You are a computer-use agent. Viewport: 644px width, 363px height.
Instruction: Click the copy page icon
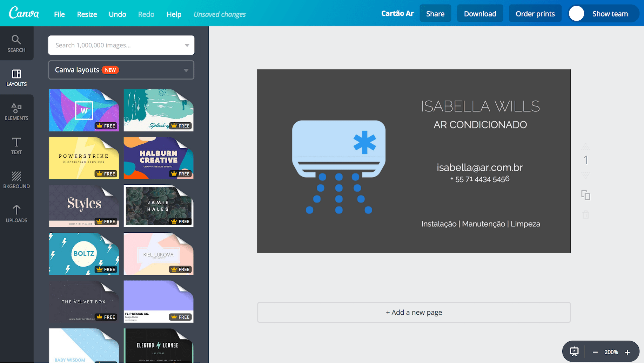tap(585, 195)
